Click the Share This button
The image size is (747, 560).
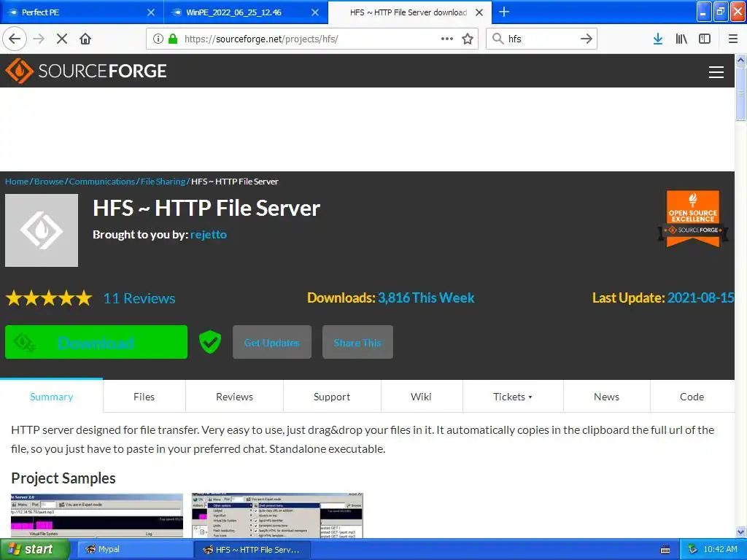(x=357, y=342)
